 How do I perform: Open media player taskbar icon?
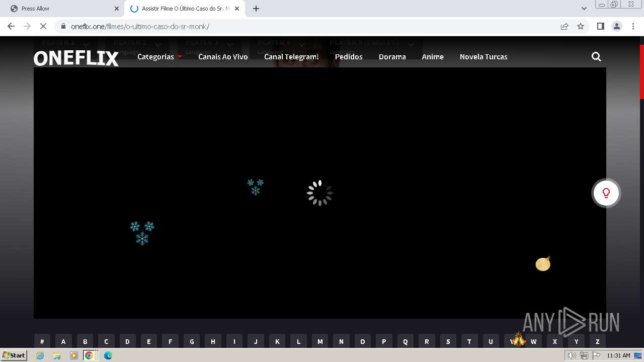pos(73,355)
